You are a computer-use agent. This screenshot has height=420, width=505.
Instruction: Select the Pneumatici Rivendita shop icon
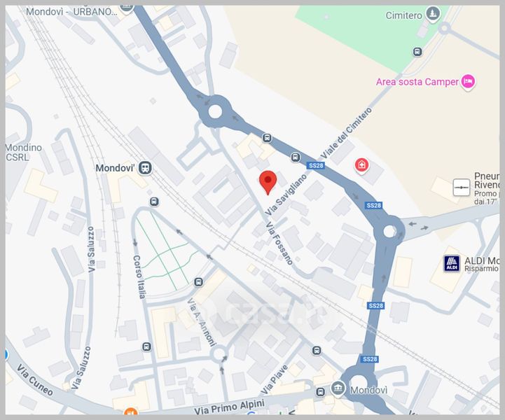[461, 188]
